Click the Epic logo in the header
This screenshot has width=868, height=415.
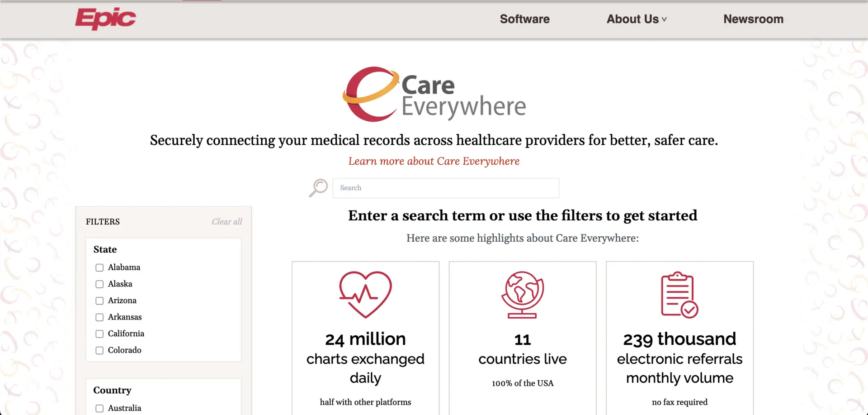(x=105, y=19)
